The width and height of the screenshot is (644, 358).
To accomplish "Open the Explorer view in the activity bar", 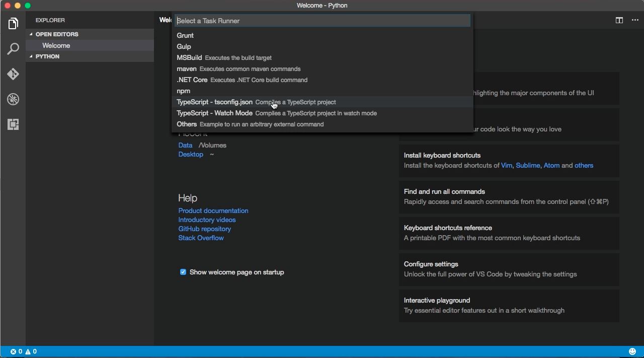I will click(x=13, y=24).
